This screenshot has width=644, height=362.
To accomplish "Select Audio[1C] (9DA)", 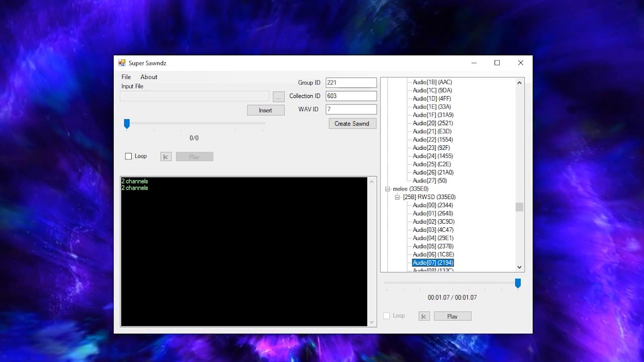I will [432, 90].
